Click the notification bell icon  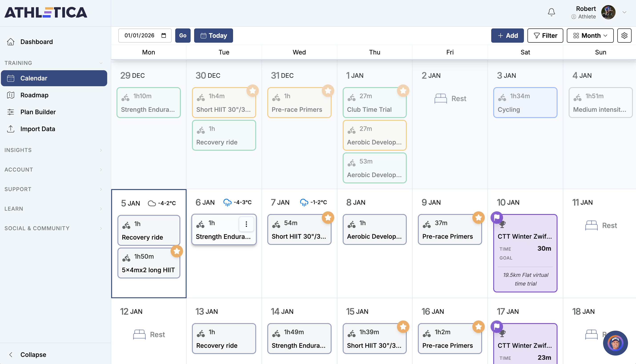click(x=551, y=12)
